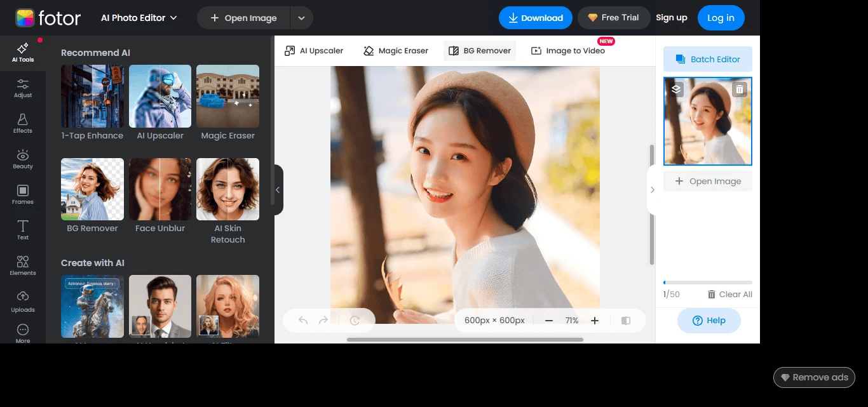Select the uploaded photo thumbnail
868x407 pixels.
coord(708,121)
